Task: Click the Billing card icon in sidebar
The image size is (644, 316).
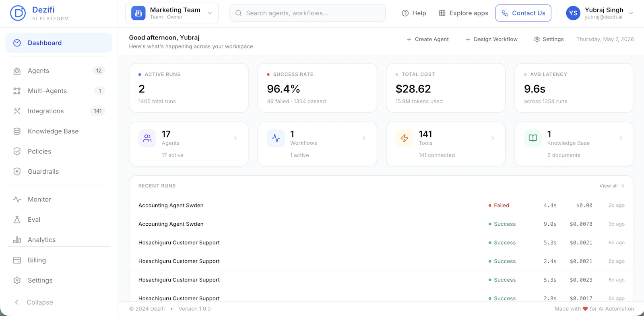Action: coord(17,260)
